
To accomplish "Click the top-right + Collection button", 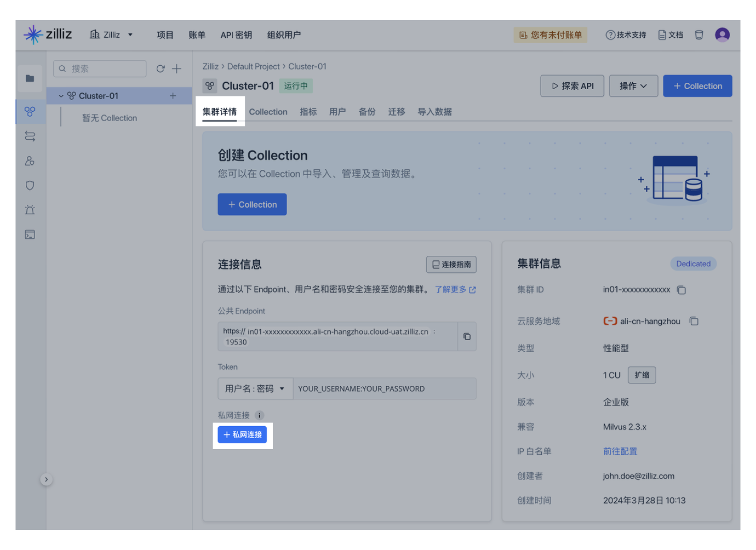I will click(698, 86).
